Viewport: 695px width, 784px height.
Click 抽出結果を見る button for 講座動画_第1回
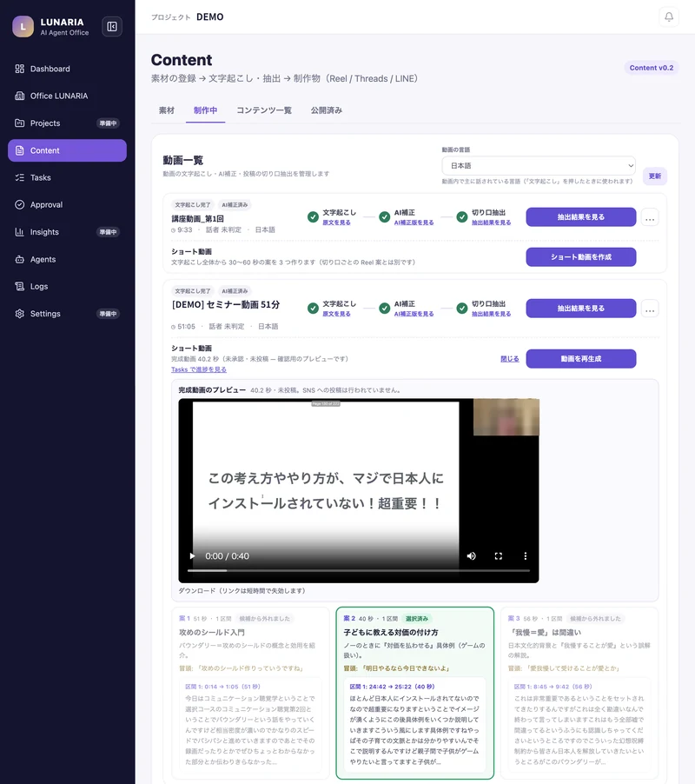click(x=580, y=217)
